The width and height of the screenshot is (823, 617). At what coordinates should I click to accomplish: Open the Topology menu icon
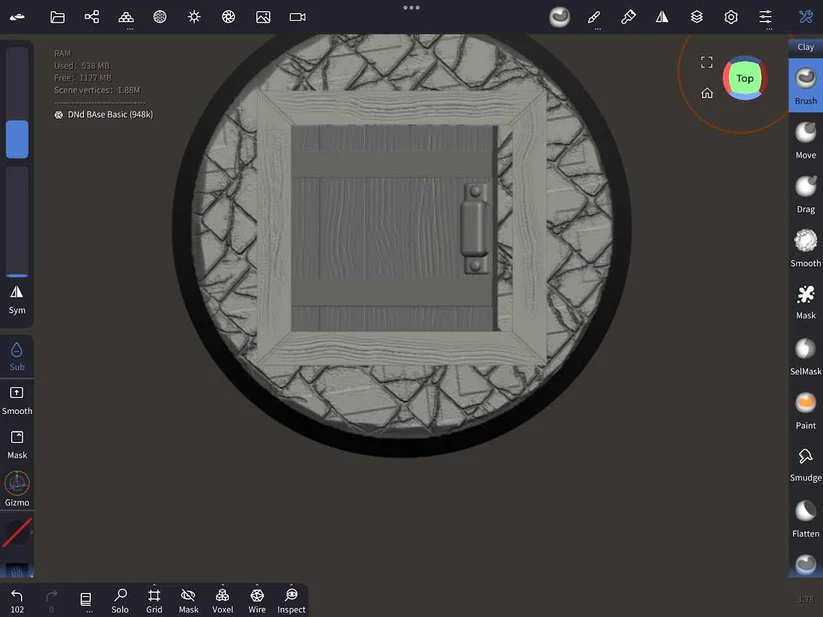click(126, 17)
